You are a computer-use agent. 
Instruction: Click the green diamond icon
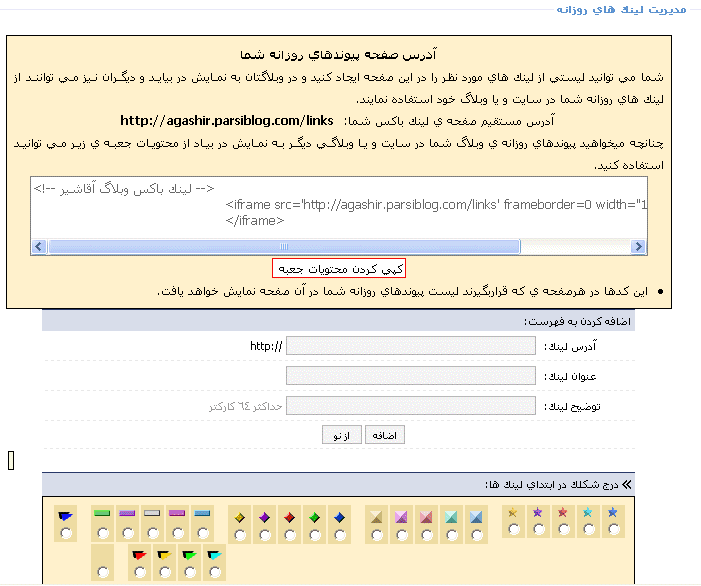314,518
